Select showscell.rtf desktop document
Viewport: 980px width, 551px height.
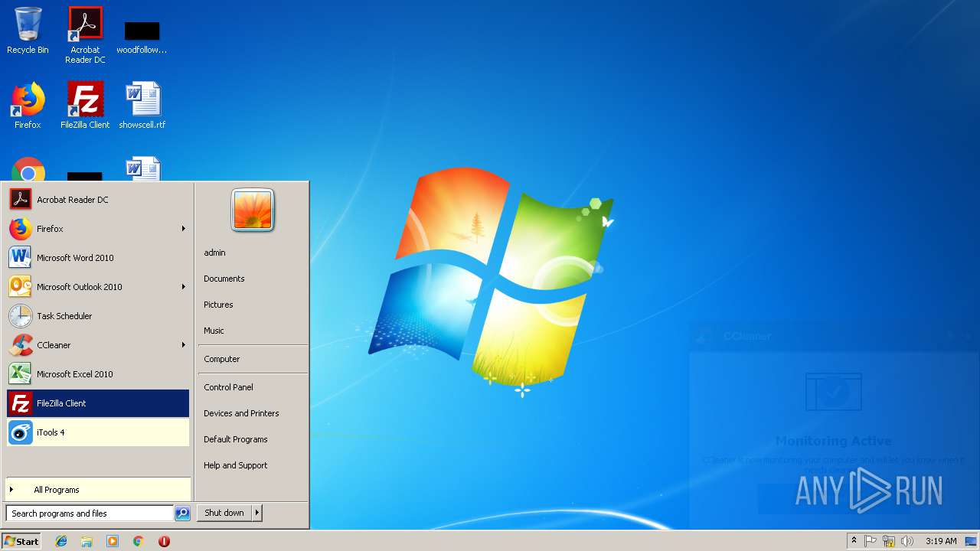[x=142, y=105]
